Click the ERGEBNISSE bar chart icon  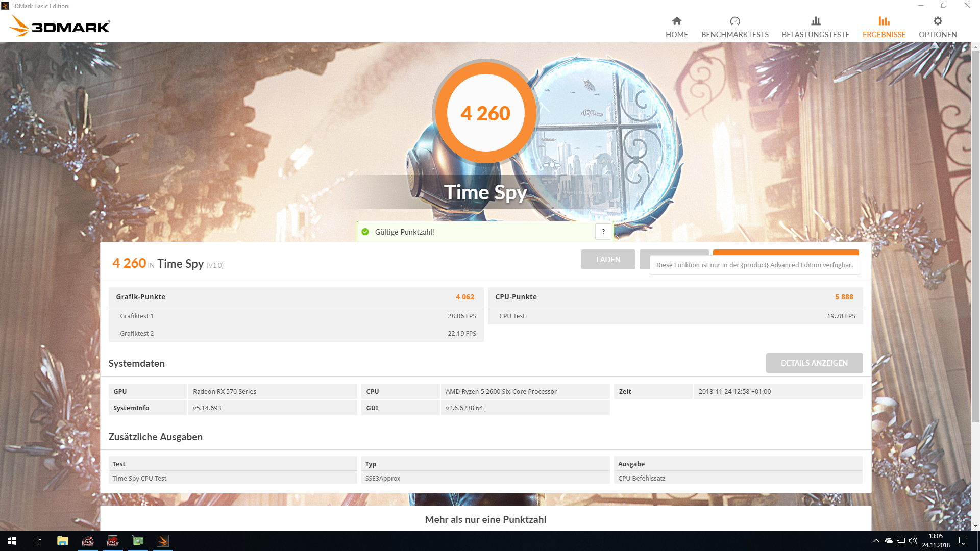click(884, 21)
